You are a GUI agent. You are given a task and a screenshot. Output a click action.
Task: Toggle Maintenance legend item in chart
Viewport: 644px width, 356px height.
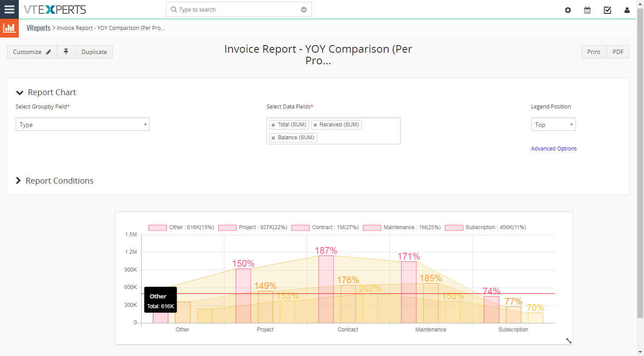[x=402, y=227]
